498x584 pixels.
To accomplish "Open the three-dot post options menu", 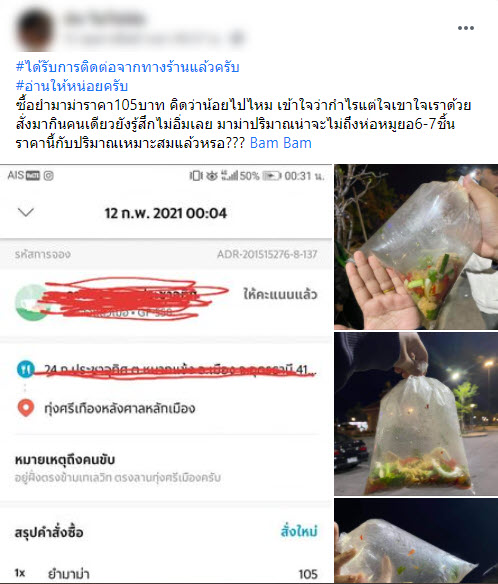I will [466, 28].
